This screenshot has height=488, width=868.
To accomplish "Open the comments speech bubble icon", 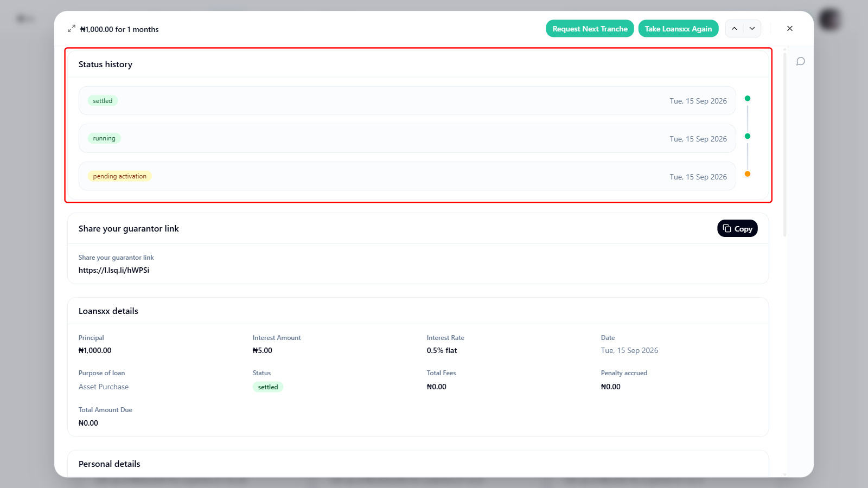I will pos(800,61).
